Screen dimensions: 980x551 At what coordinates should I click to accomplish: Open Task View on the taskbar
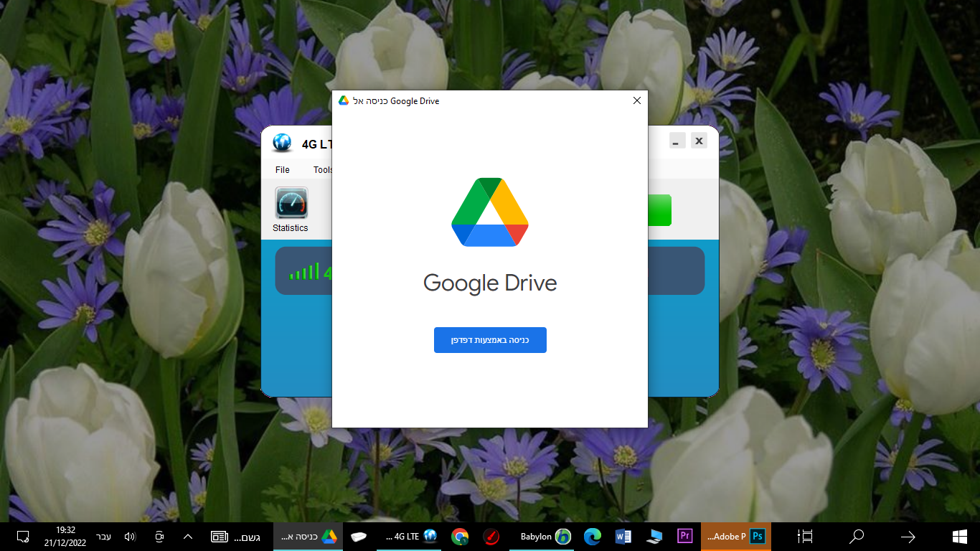pos(806,537)
